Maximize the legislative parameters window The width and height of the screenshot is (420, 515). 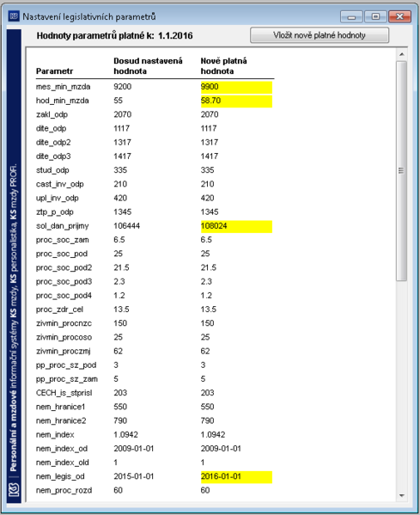[x=375, y=16]
